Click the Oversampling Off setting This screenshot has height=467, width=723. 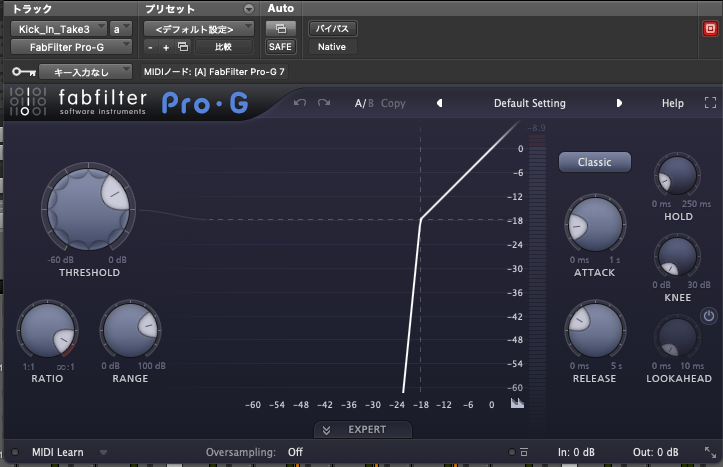[295, 452]
